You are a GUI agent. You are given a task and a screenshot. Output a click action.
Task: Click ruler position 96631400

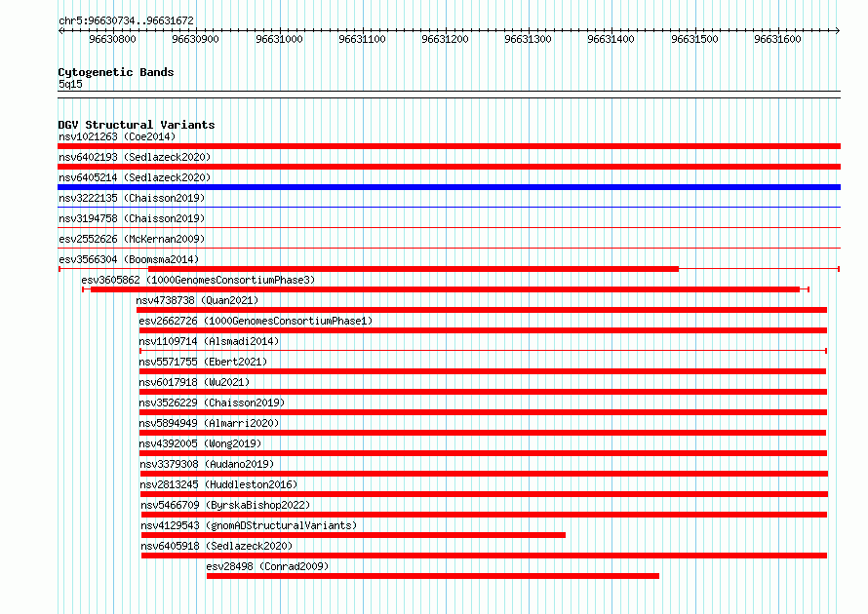(x=612, y=39)
